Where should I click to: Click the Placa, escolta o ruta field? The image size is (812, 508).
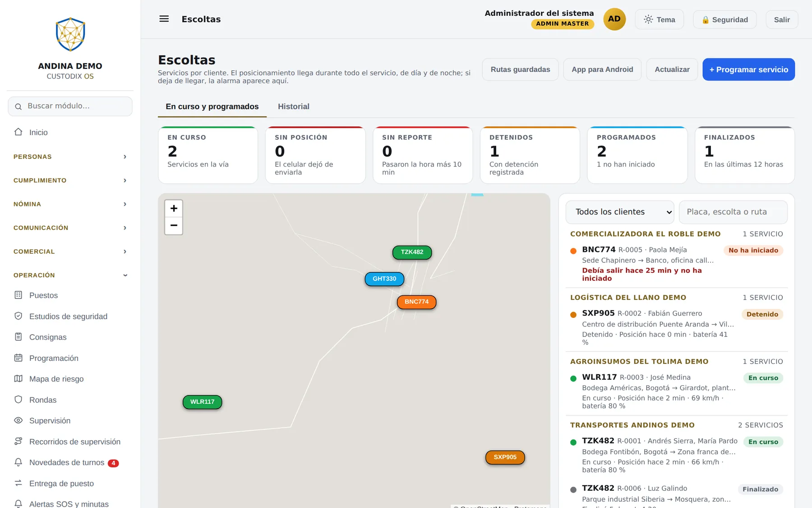(x=734, y=212)
